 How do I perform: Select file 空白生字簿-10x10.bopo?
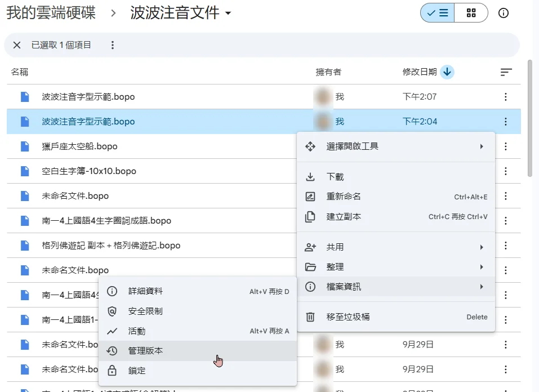(x=89, y=171)
